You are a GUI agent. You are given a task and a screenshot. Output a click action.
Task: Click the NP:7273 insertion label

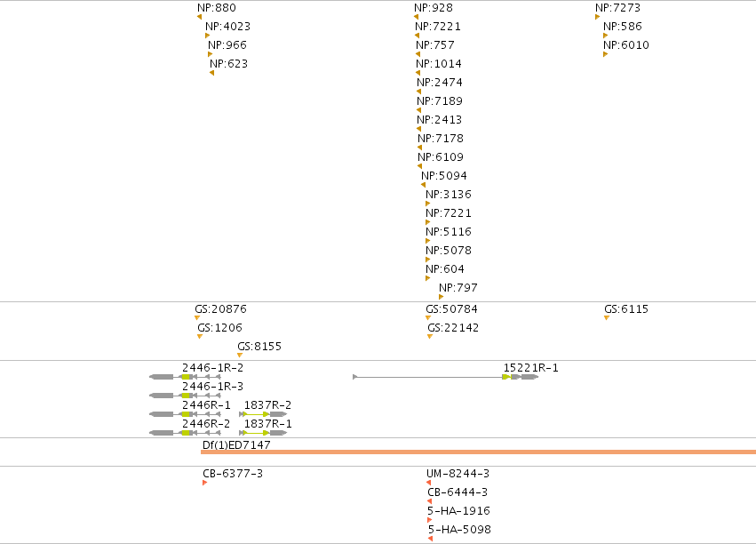click(x=617, y=8)
